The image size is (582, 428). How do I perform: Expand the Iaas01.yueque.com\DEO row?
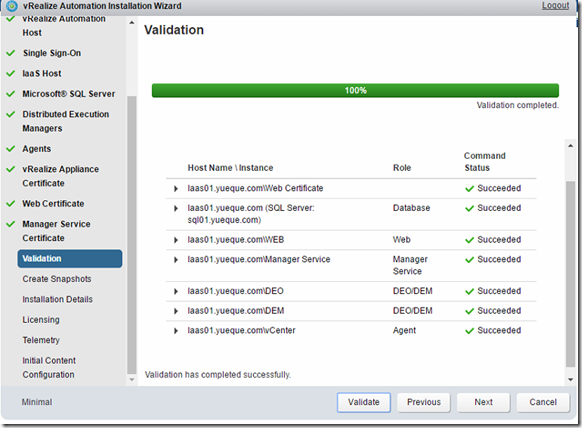(x=176, y=291)
